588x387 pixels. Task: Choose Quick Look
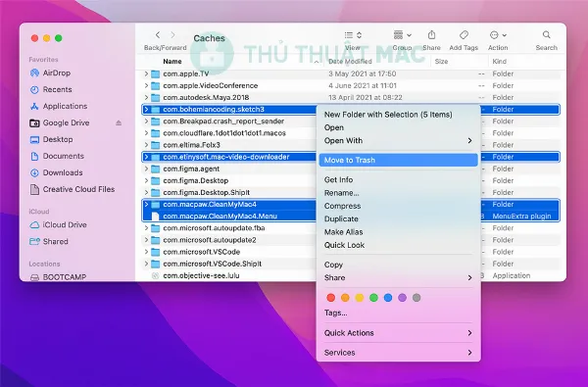click(x=398, y=245)
